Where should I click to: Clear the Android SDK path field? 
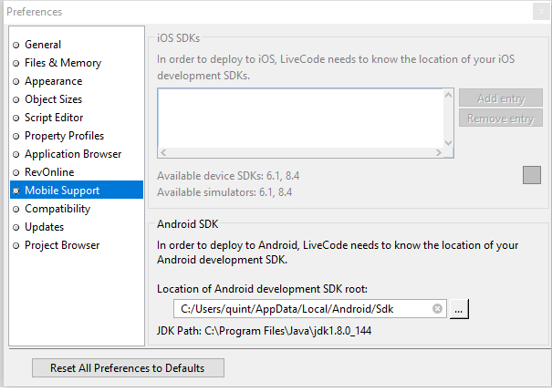coord(437,309)
